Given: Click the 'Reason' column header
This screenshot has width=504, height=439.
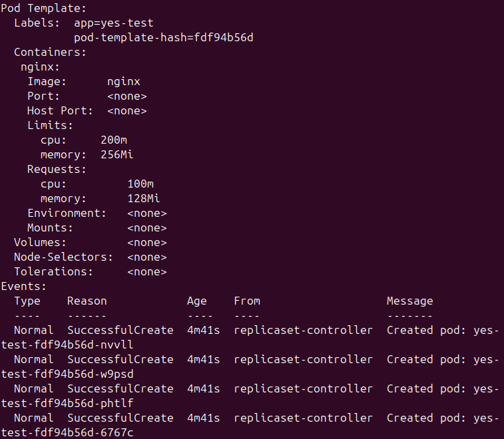Looking at the screenshot, I should pyautogui.click(x=87, y=301).
